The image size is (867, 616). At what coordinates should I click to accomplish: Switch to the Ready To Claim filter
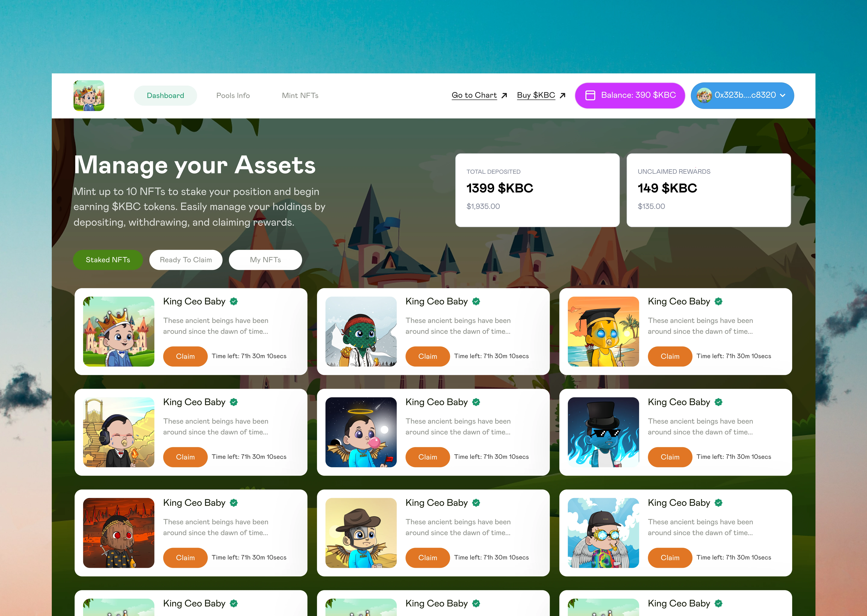coord(186,260)
